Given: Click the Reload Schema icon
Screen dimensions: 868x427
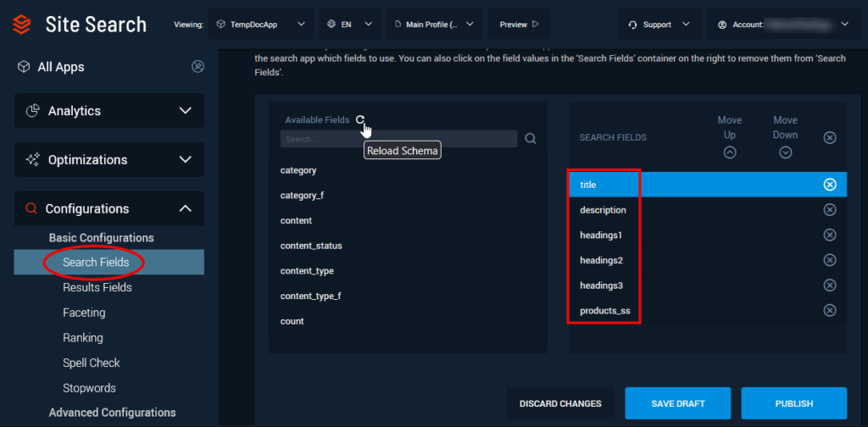Looking at the screenshot, I should pyautogui.click(x=360, y=120).
